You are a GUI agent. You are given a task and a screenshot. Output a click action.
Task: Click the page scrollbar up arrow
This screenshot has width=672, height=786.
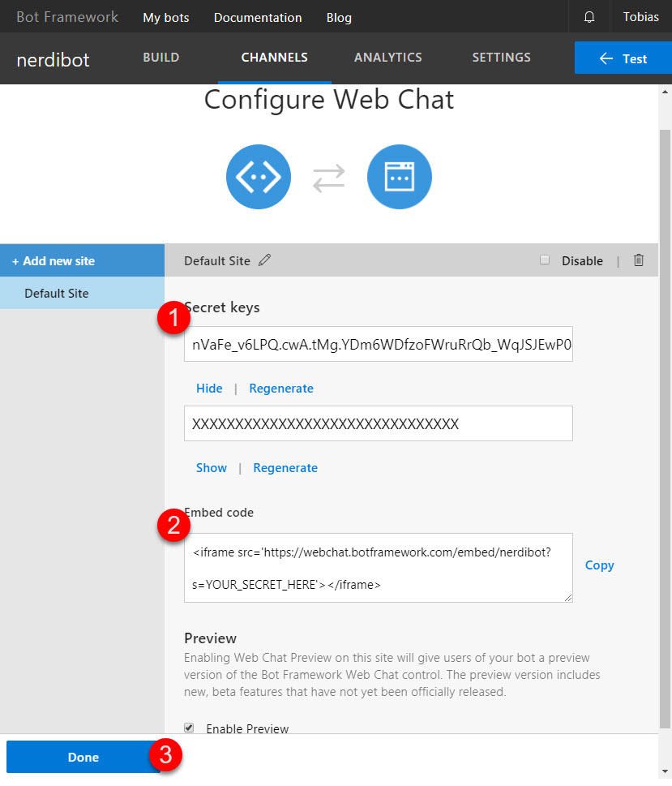pos(665,92)
